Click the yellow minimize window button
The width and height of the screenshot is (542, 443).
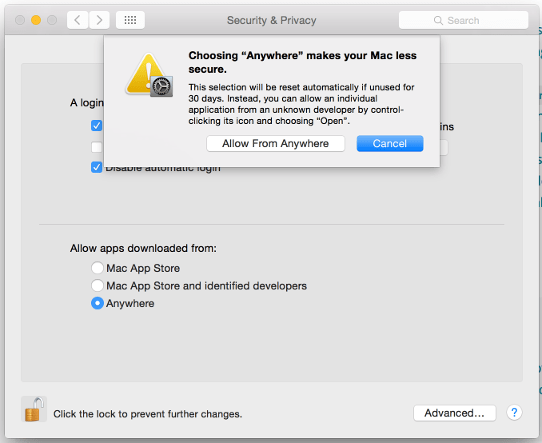tap(36, 20)
